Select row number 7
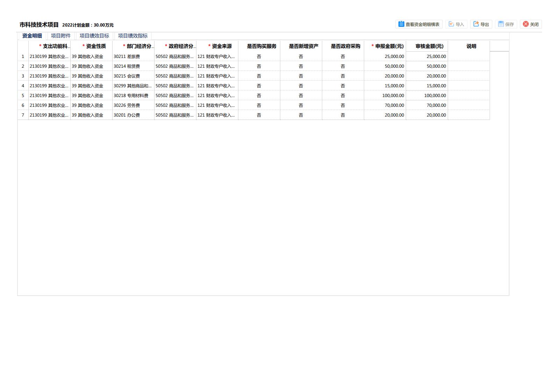 pyautogui.click(x=23, y=115)
